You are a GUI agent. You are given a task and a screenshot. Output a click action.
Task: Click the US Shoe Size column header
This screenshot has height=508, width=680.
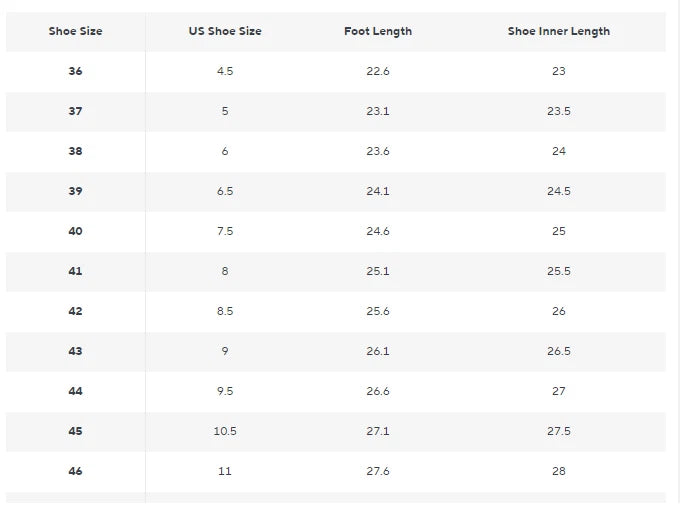[x=225, y=31]
